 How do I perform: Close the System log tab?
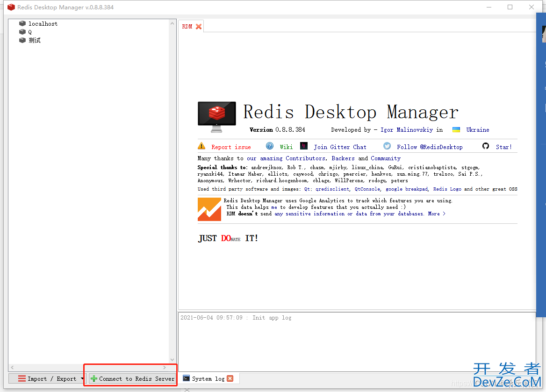coord(230,378)
